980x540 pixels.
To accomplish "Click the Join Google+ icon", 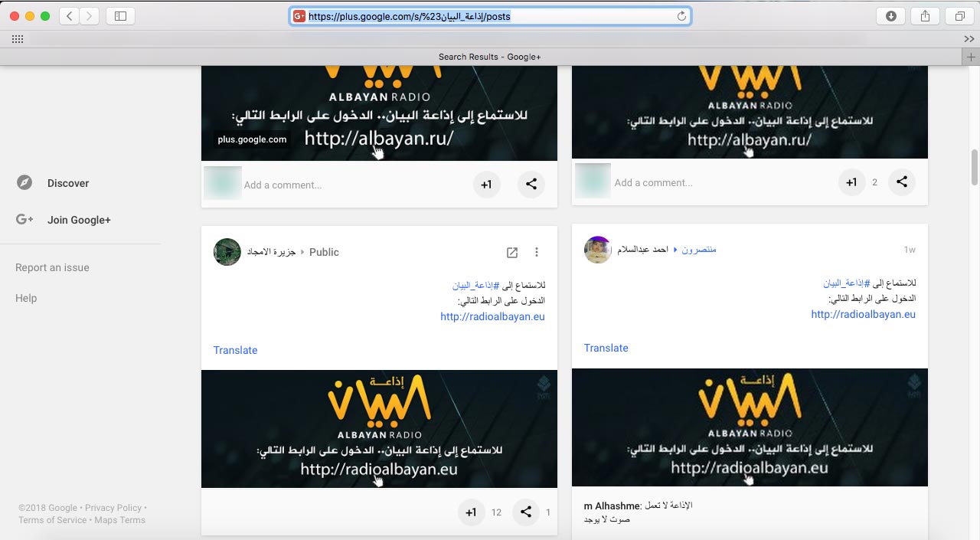I will click(24, 220).
